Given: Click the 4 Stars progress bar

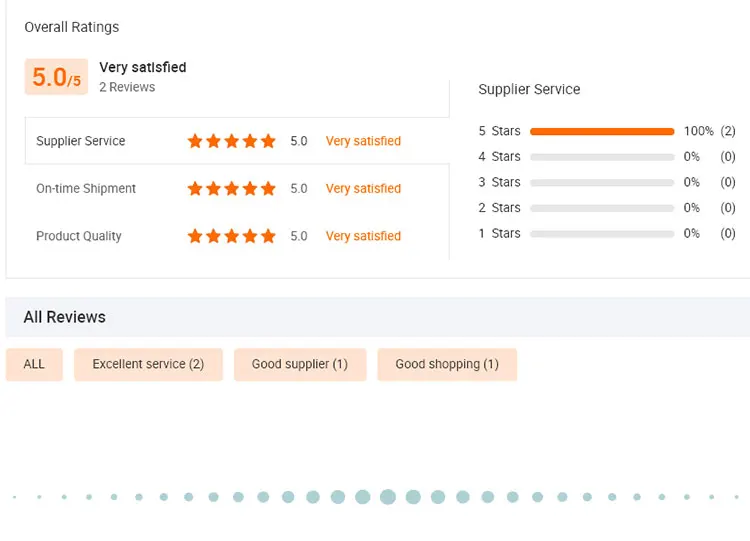Looking at the screenshot, I should pyautogui.click(x=602, y=157).
